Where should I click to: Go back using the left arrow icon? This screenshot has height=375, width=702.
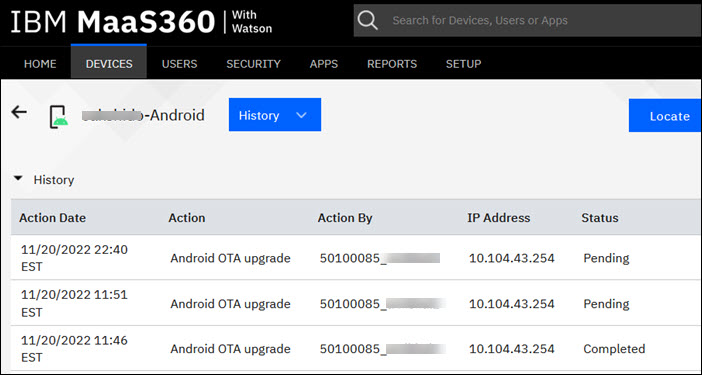[19, 112]
